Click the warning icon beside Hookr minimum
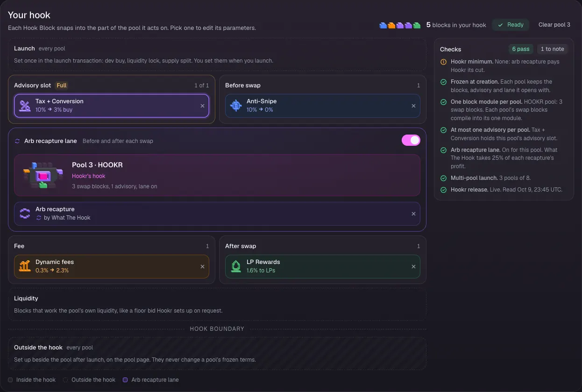 point(443,62)
